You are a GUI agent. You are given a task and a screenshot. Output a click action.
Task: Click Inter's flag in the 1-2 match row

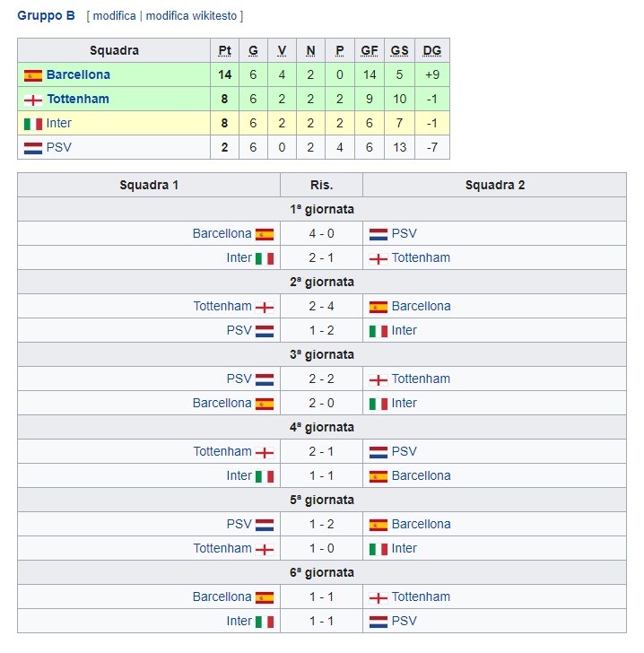[x=378, y=331]
